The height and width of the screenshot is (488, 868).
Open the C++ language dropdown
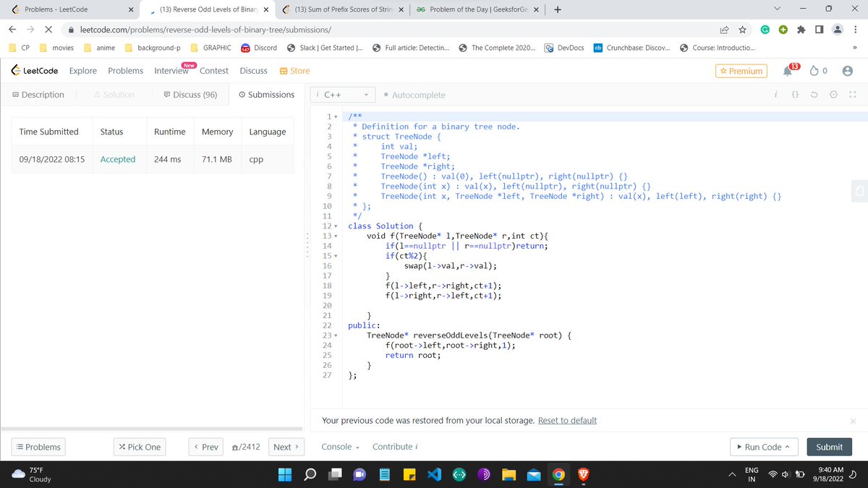coord(344,95)
